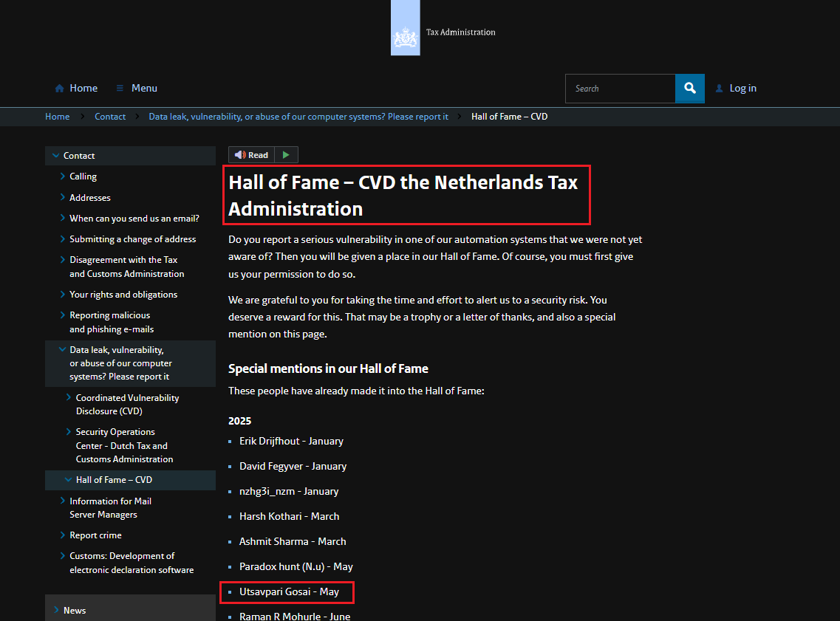Open Your rights and obligations link
The image size is (840, 621).
(123, 295)
